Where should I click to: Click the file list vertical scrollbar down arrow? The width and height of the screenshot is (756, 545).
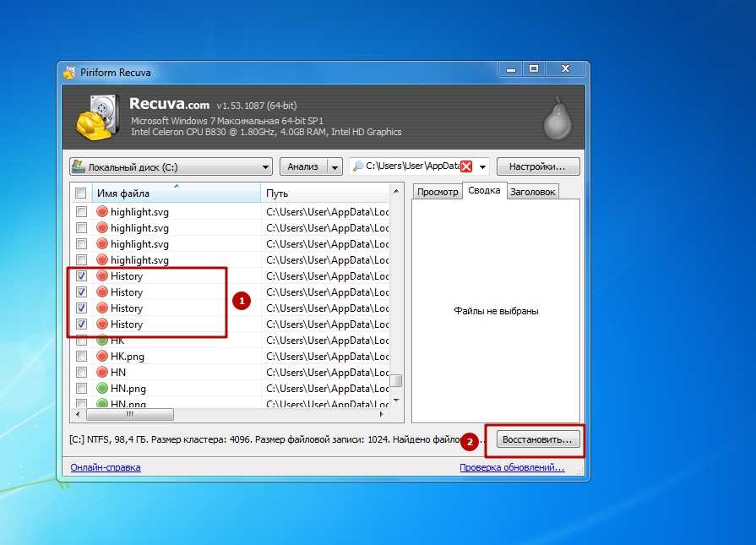(x=396, y=401)
